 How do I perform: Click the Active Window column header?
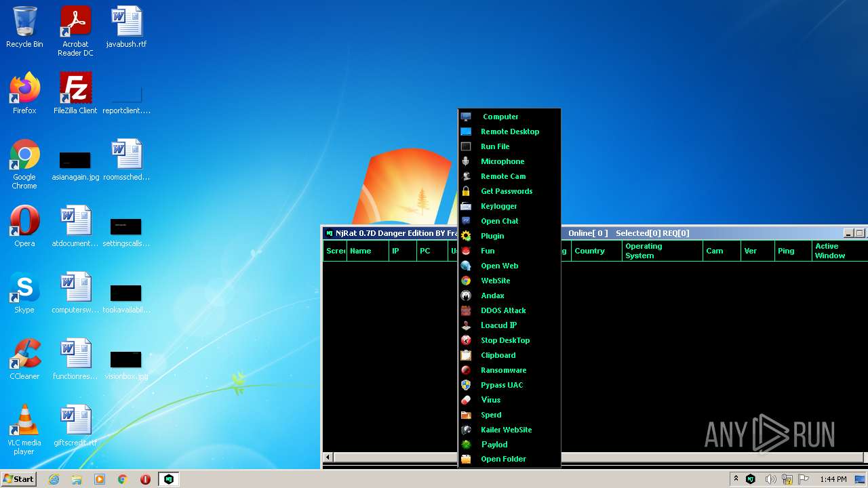pos(840,251)
